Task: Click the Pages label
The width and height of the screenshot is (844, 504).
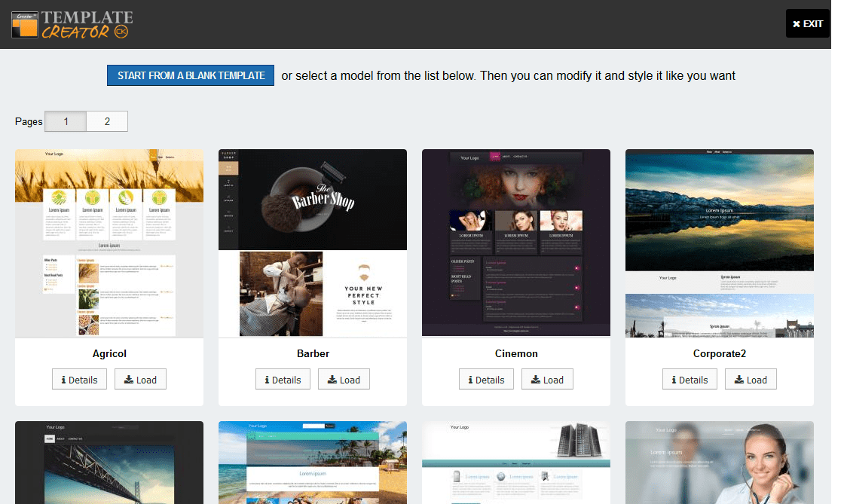Action: (29, 121)
